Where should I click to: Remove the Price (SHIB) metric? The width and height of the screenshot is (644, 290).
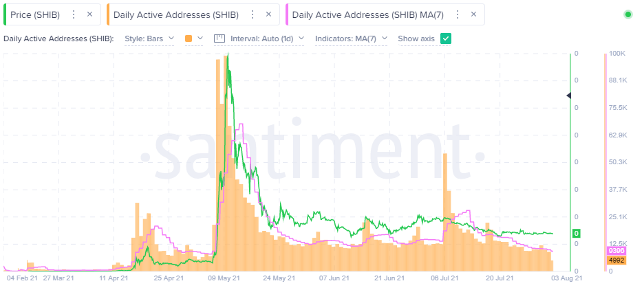(89, 14)
